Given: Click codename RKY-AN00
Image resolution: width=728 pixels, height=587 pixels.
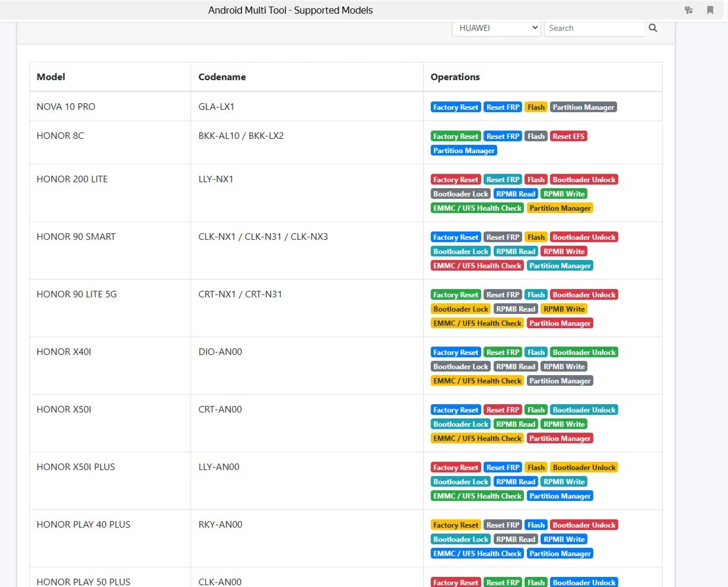Looking at the screenshot, I should (x=220, y=525).
